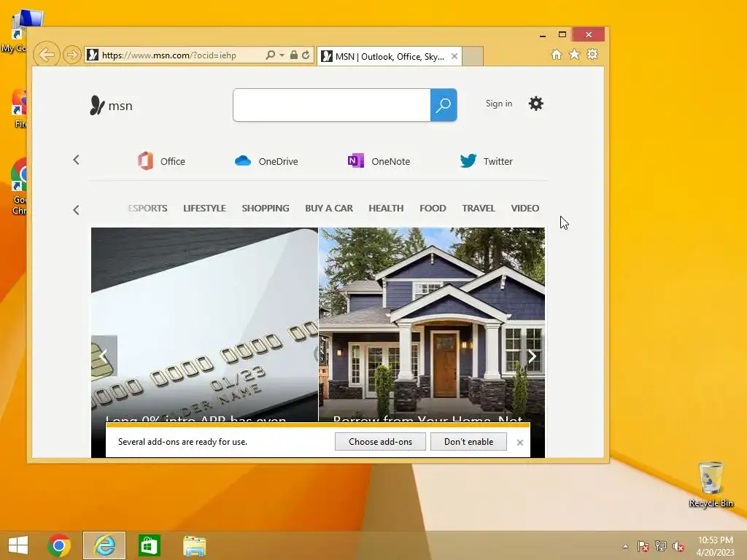The image size is (747, 560).
Task: Open Internet Explorer Tools gear
Action: (x=592, y=54)
